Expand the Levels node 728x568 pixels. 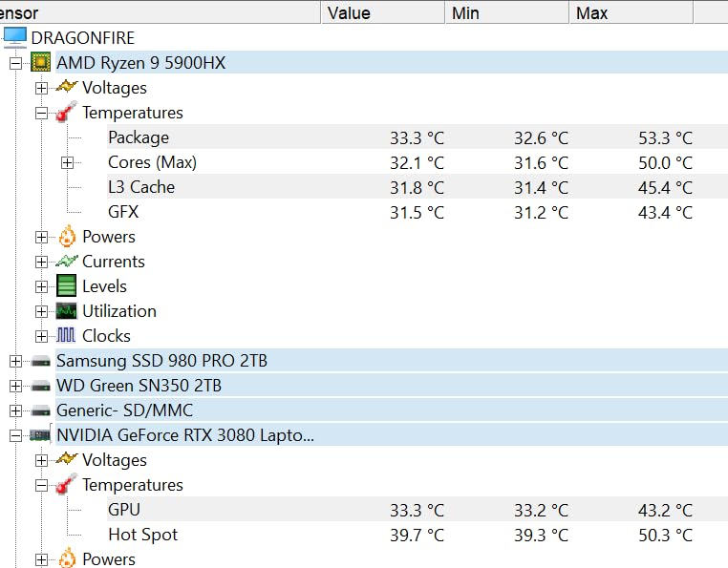tap(41, 286)
